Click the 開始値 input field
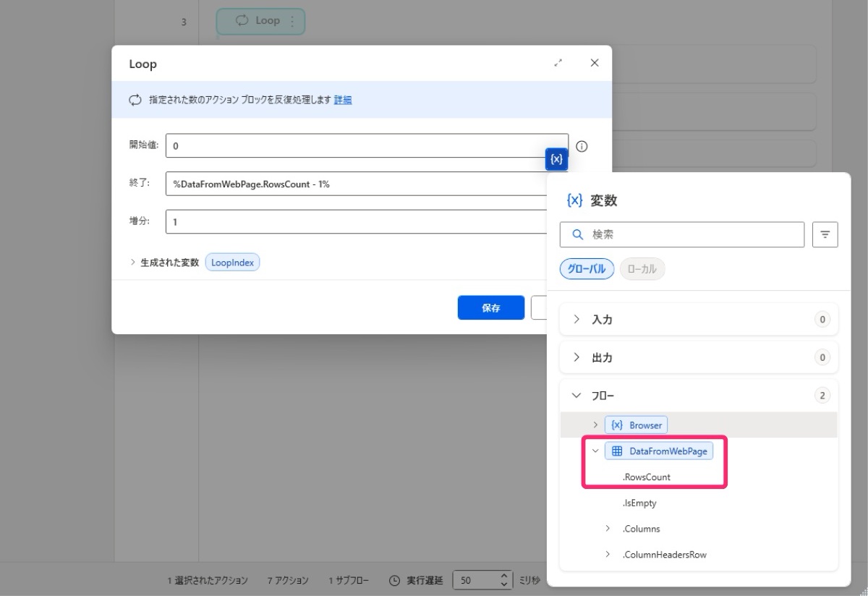The width and height of the screenshot is (868, 596). 367,145
